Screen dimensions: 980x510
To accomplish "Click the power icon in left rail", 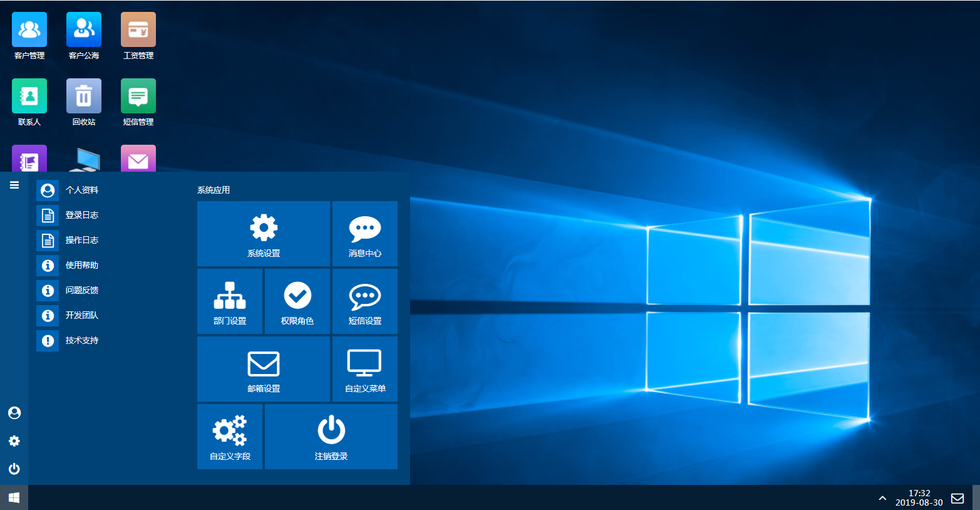I will tap(14, 469).
